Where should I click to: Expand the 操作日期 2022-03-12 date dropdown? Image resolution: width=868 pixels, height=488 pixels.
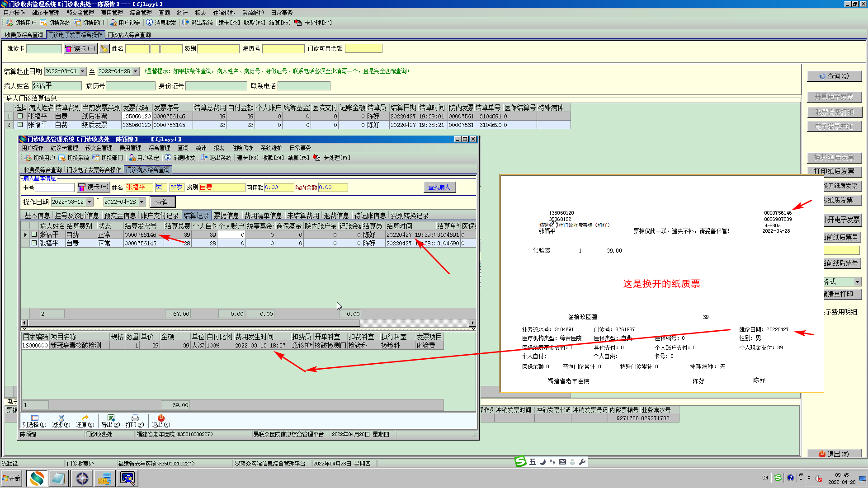[x=90, y=202]
